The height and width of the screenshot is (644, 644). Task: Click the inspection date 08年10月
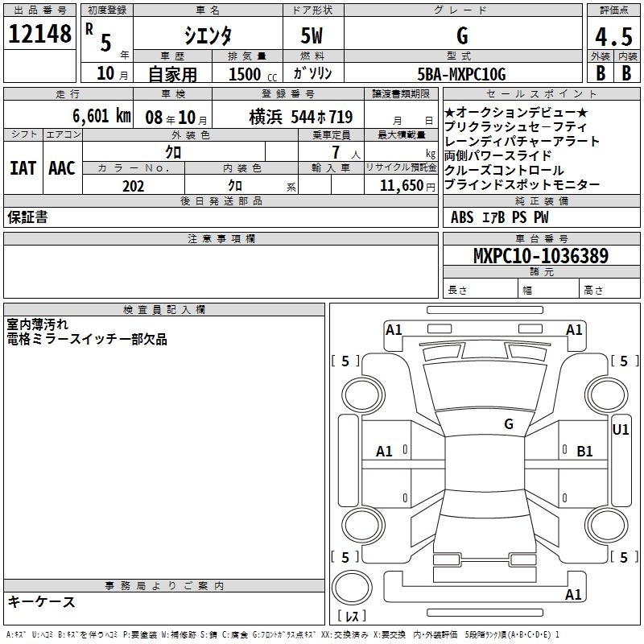click(176, 118)
